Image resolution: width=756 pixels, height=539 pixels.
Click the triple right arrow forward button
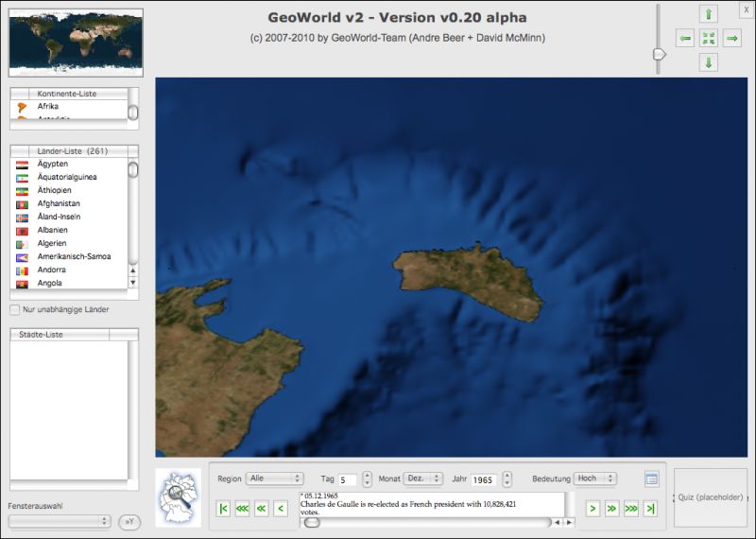631,508
